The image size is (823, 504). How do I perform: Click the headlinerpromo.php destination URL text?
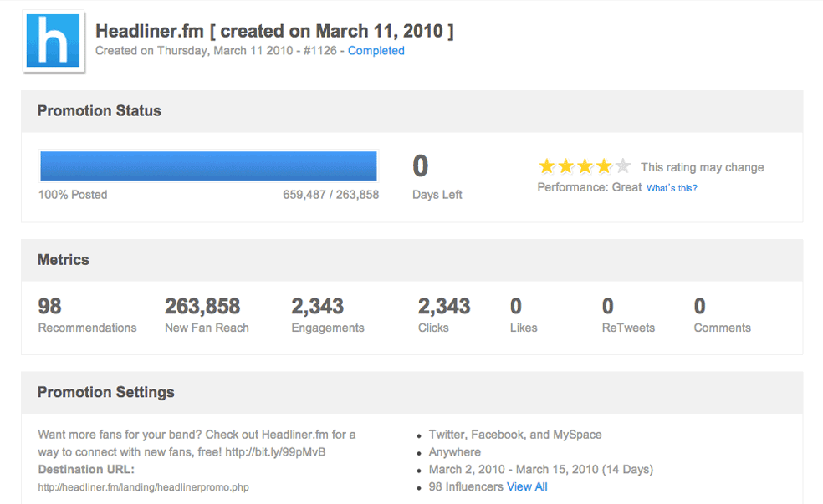pos(143,487)
